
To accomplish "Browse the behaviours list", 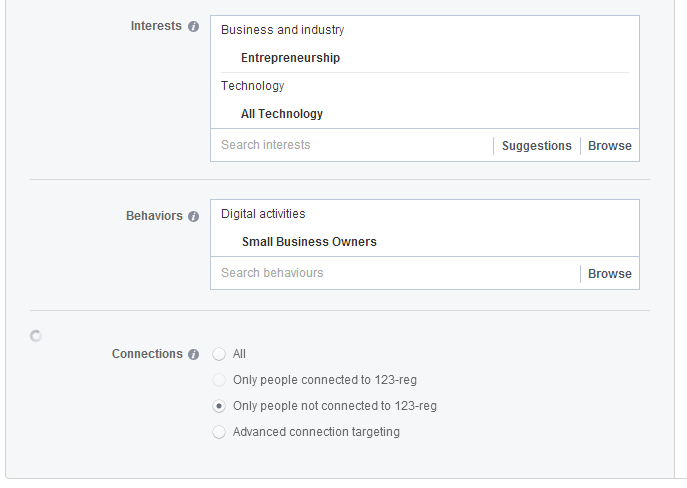I will 609,273.
